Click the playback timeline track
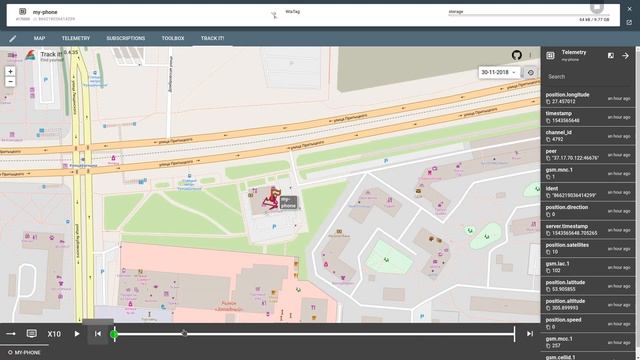The image size is (640, 360). tap(314, 334)
